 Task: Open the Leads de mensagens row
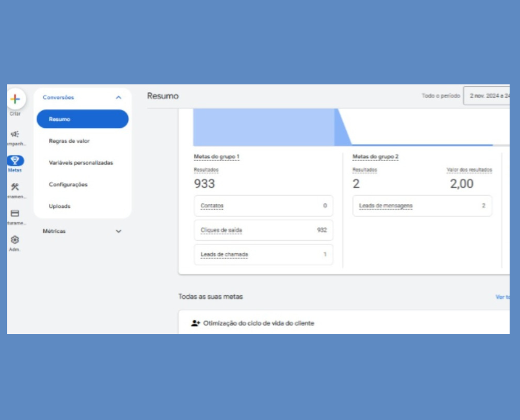pyautogui.click(x=422, y=206)
